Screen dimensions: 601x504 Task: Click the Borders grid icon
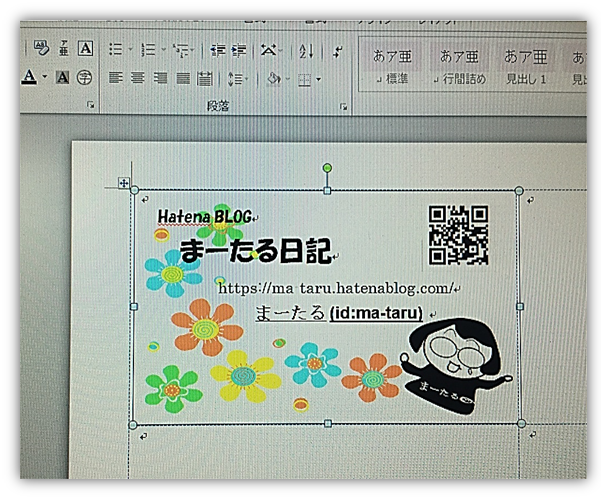305,80
